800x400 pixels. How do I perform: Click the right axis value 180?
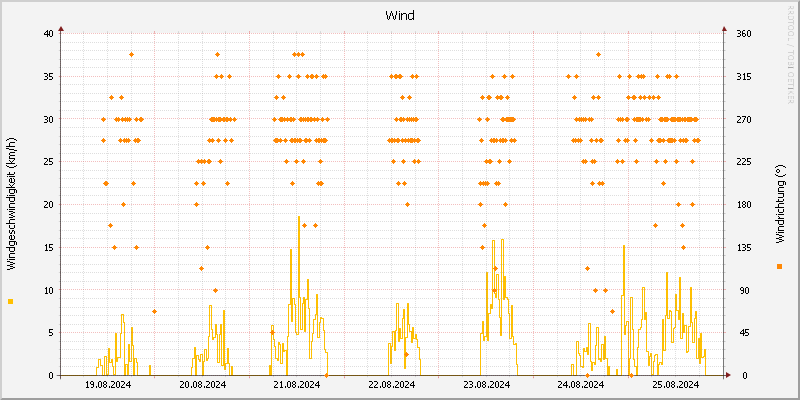click(744, 205)
